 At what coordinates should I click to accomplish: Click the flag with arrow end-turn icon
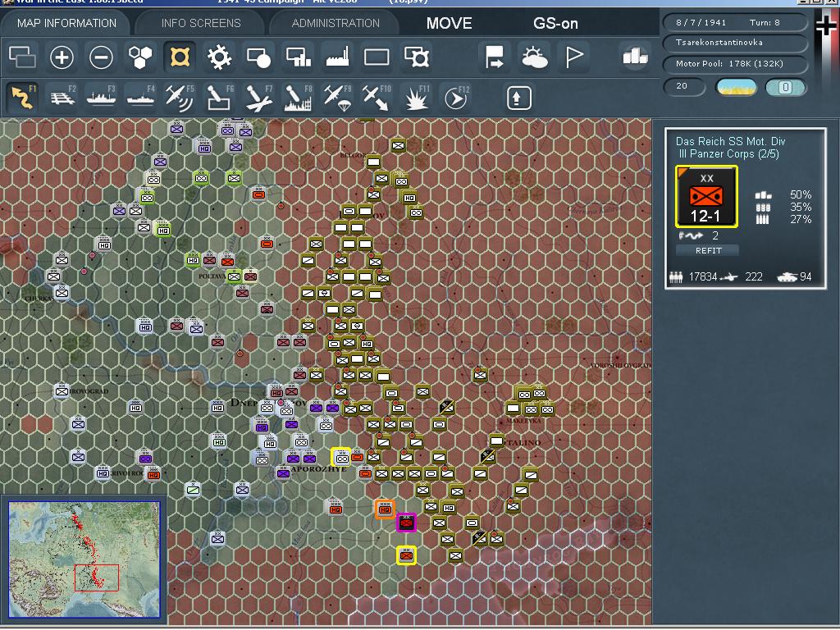(495, 57)
